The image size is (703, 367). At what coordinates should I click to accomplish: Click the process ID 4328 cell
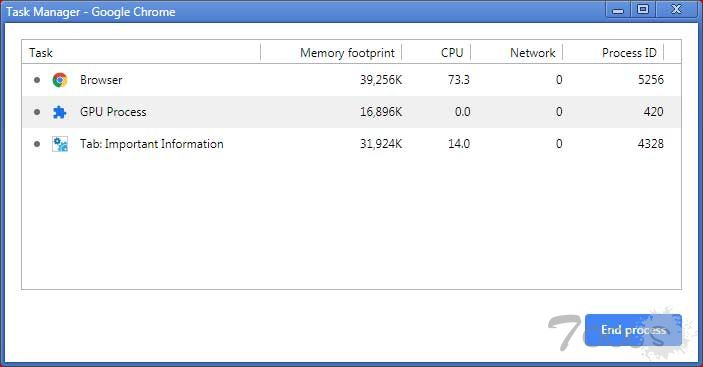point(651,144)
